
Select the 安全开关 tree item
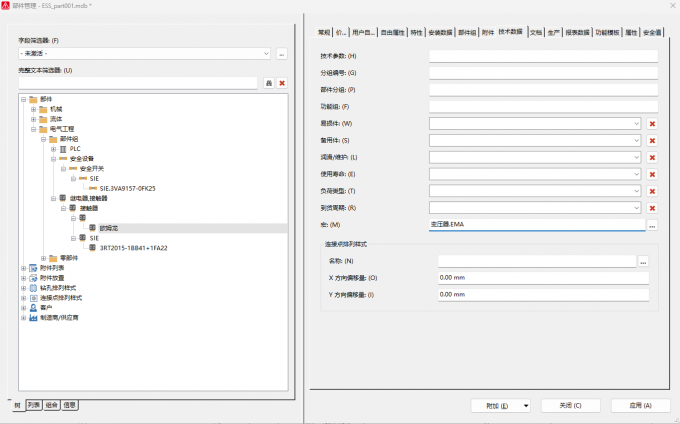point(92,169)
